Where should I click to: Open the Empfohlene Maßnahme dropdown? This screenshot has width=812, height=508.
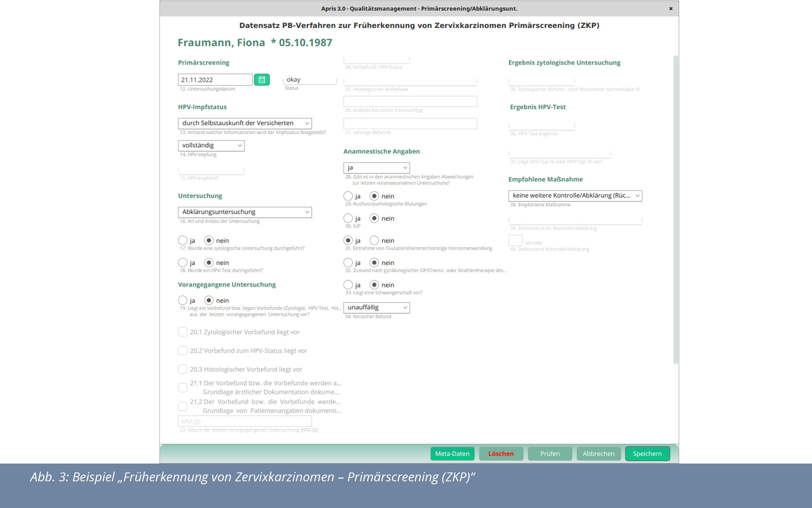coord(575,196)
